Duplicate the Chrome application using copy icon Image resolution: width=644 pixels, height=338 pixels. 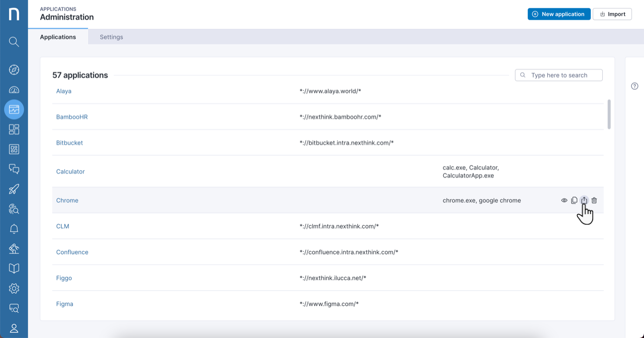coord(574,200)
